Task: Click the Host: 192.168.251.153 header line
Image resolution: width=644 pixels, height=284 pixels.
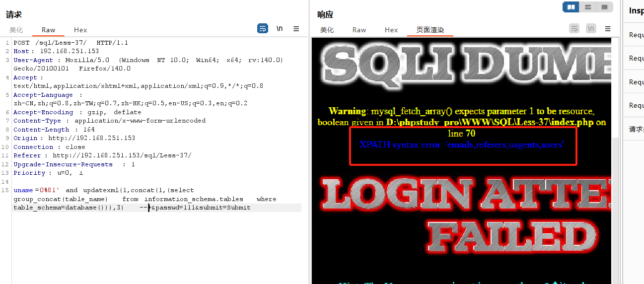Action: click(56, 51)
